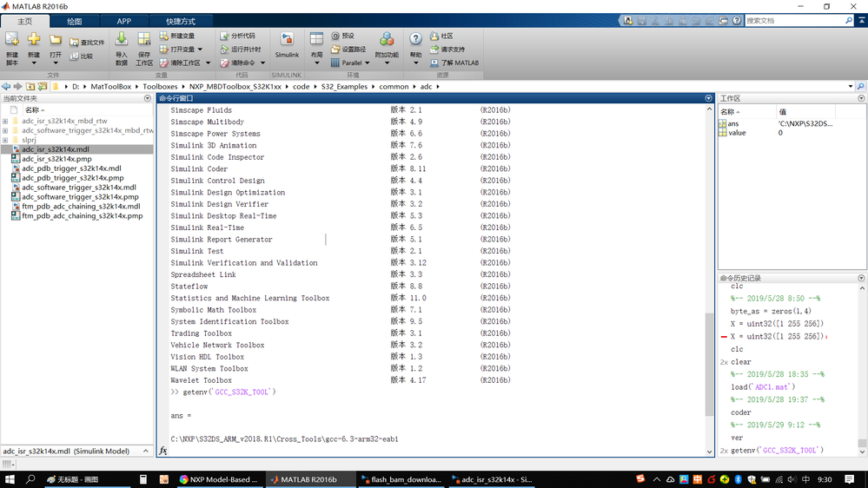Open the Parallel dropdown
Viewport: 868px width, 488px height.
pyautogui.click(x=350, y=63)
